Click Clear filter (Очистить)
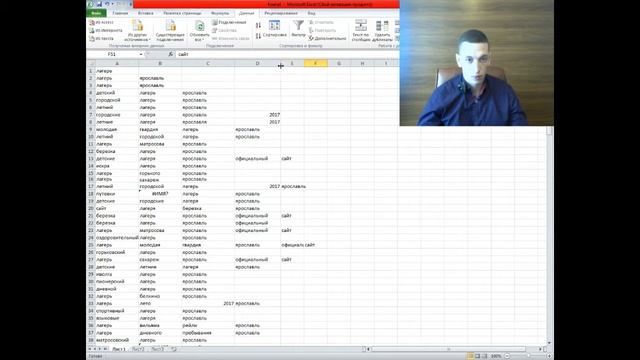The height and width of the screenshot is (360, 640). pyautogui.click(x=321, y=22)
